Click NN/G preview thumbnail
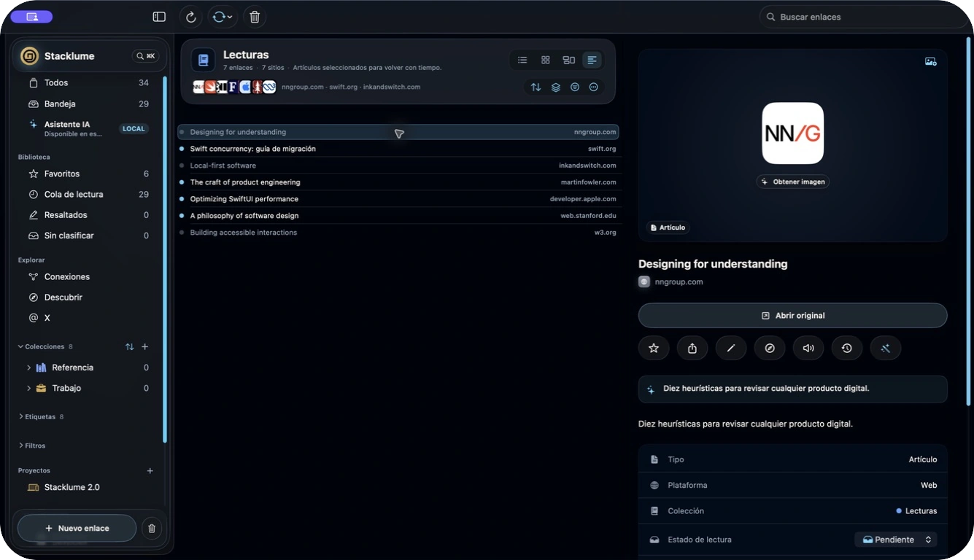The width and height of the screenshot is (974, 560). click(x=793, y=133)
